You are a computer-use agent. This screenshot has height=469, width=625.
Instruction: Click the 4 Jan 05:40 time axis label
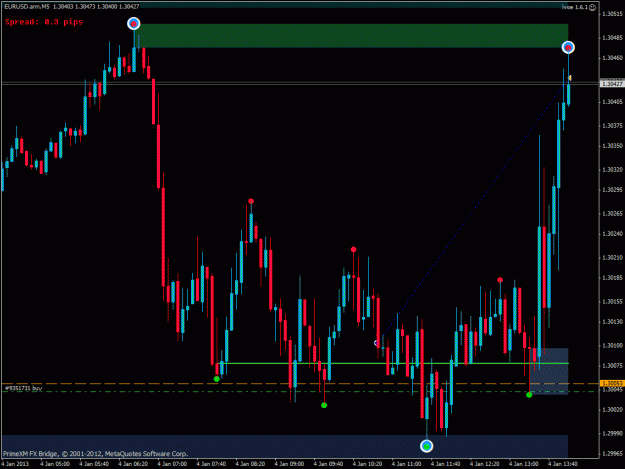pos(94,464)
